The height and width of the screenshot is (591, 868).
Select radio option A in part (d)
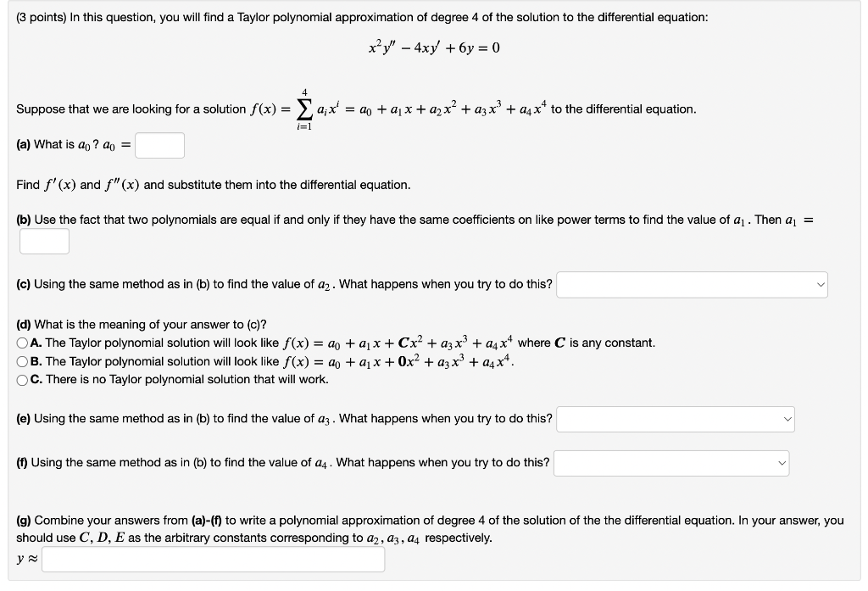point(22,343)
